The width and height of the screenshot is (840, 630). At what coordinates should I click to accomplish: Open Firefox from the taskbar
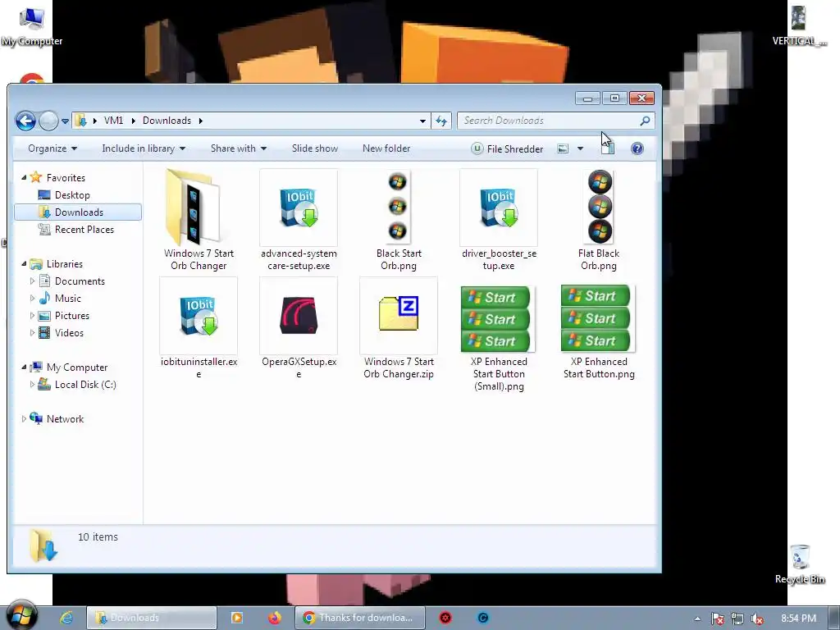click(x=274, y=618)
